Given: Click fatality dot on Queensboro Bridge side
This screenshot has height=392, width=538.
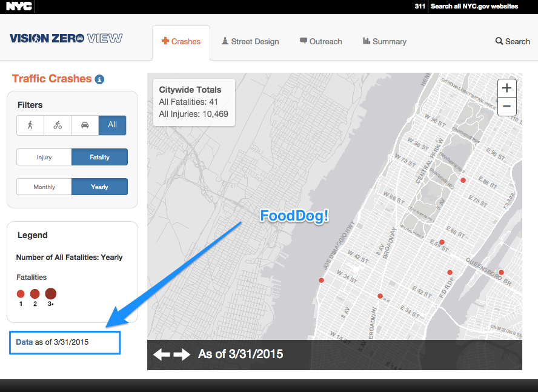Looking at the screenshot, I should point(501,272).
